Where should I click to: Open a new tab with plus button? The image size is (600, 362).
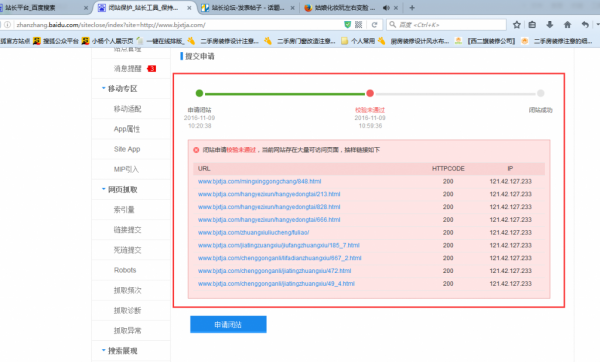click(x=412, y=8)
